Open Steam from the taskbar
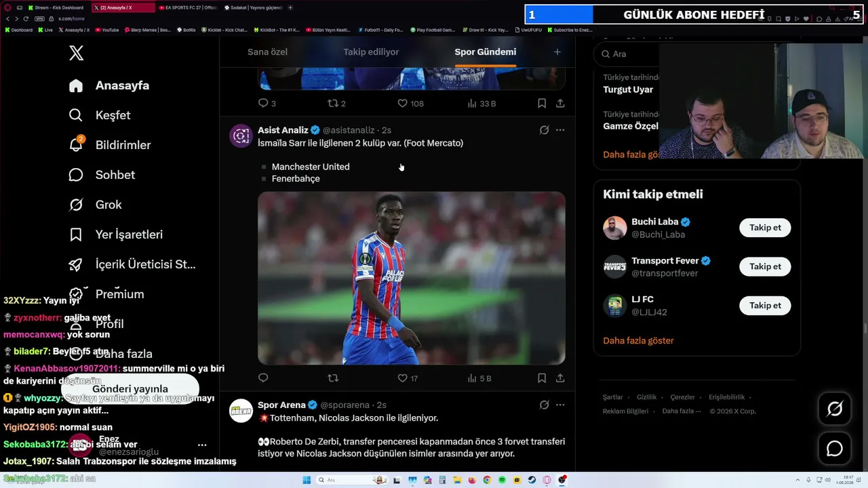The image size is (868, 488). (x=532, y=480)
